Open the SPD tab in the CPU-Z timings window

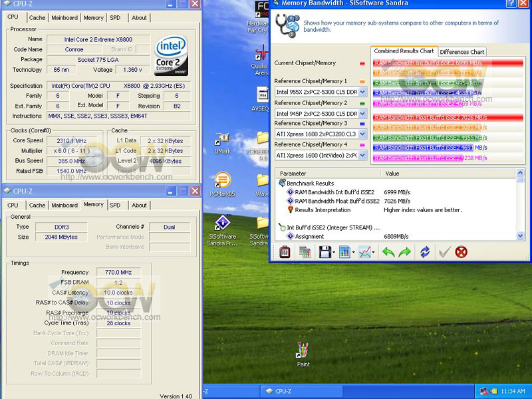point(115,205)
